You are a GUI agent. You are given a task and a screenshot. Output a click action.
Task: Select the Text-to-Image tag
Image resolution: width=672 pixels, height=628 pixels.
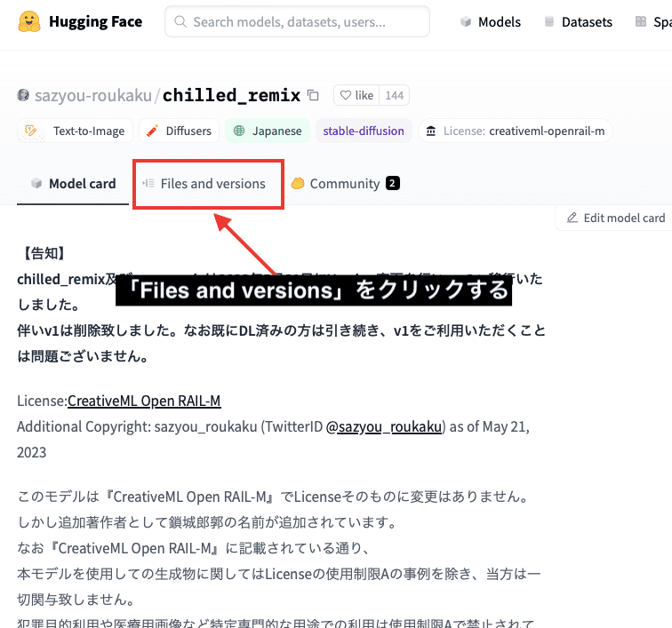(x=75, y=131)
